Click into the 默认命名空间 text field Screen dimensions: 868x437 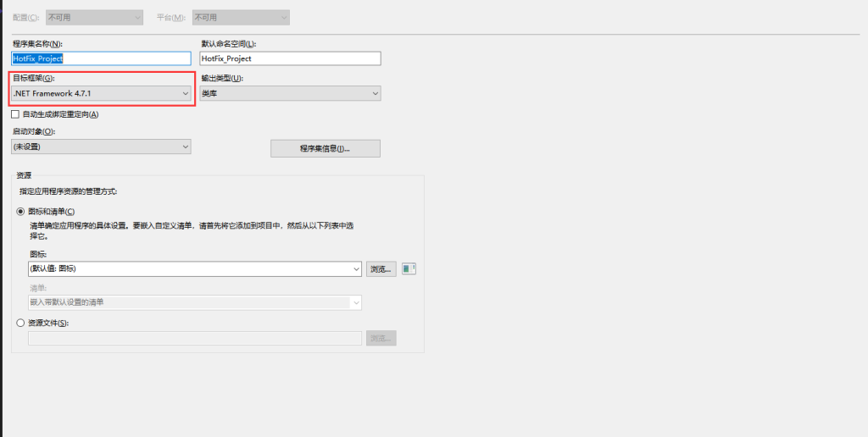point(290,58)
